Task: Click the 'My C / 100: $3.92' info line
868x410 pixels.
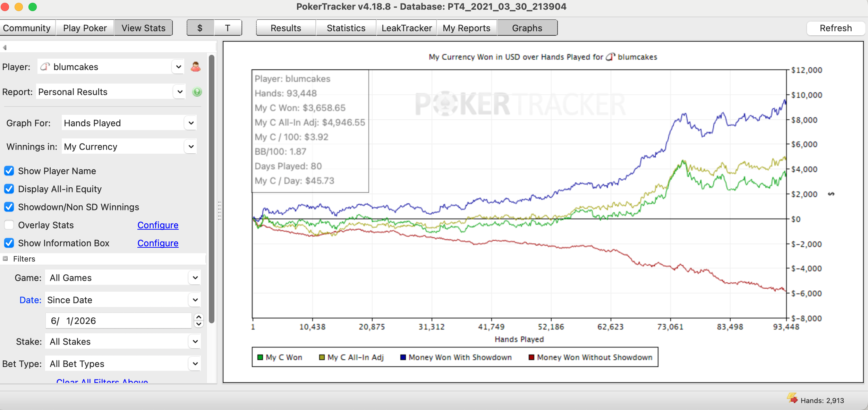Action: 291,137
